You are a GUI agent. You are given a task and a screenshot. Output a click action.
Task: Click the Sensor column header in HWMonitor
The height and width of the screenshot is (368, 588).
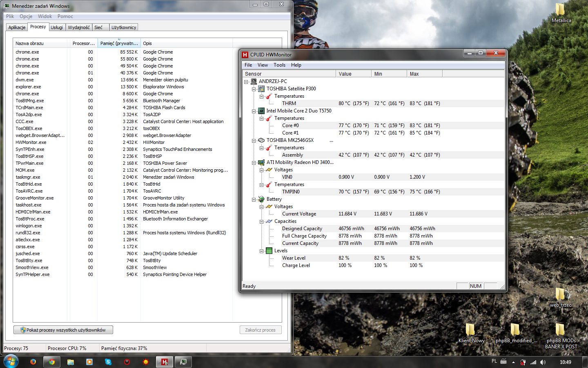coord(289,74)
